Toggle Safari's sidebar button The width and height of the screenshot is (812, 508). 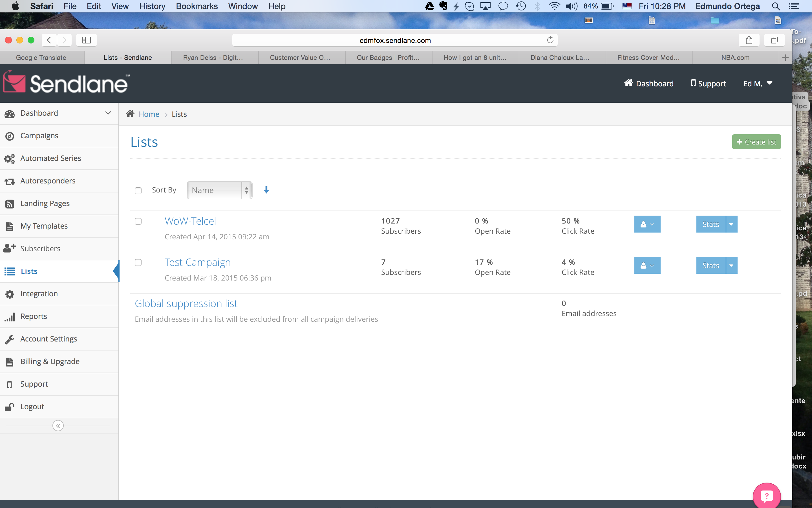(87, 40)
